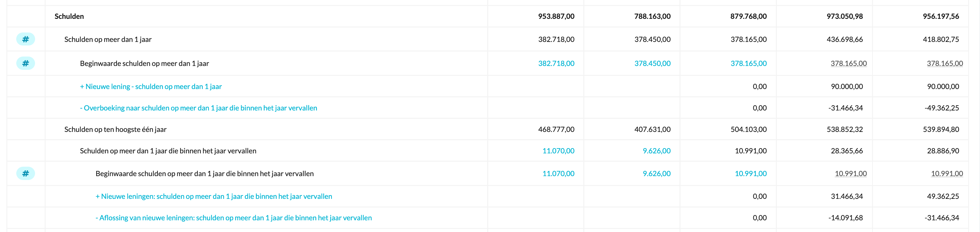This screenshot has height=232, width=980.
Task: Click the Schulden total 953.887,00 cell
Action: coord(556,16)
